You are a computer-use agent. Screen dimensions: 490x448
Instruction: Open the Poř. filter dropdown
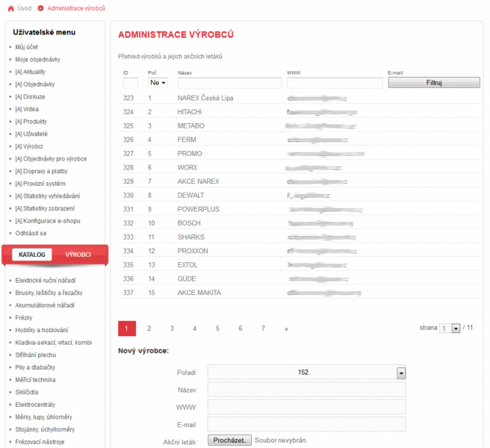(158, 83)
